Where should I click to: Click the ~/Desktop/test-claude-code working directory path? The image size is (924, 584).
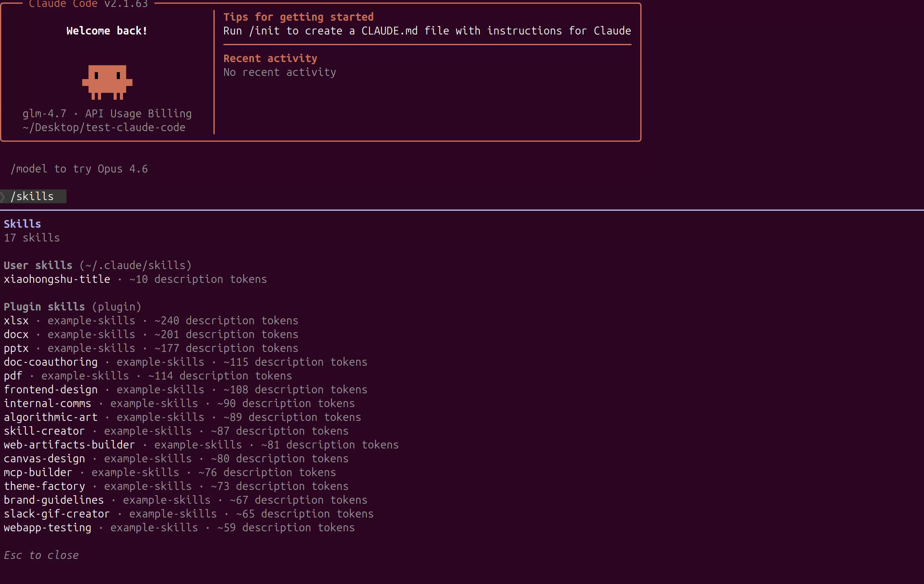(104, 127)
